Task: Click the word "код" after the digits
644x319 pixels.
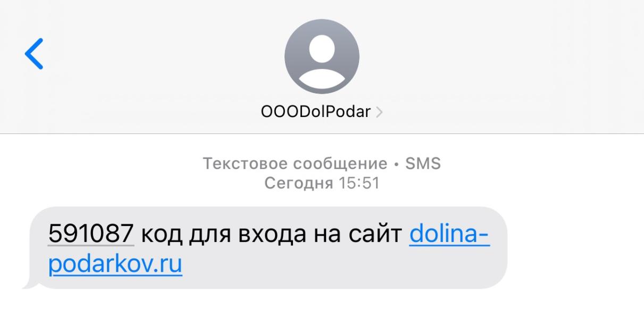Action: coord(159,236)
